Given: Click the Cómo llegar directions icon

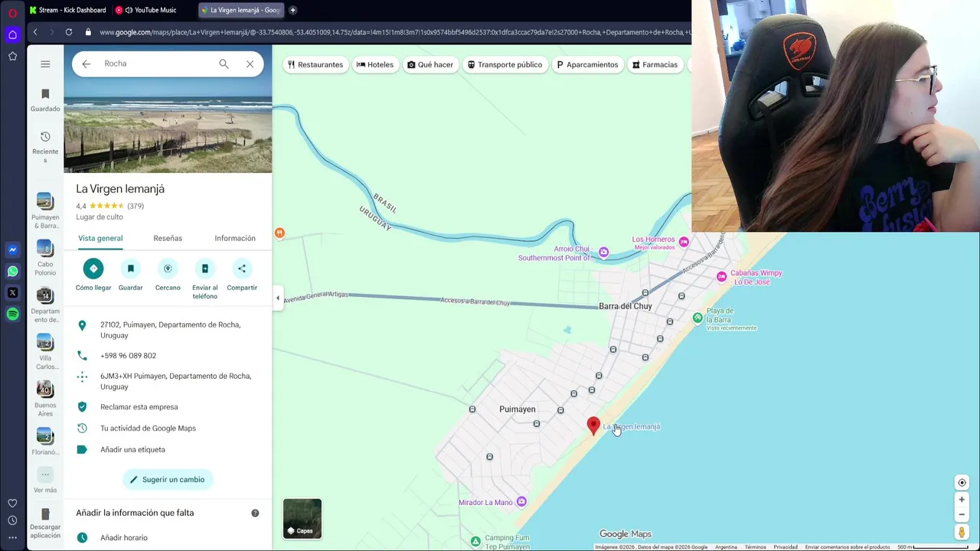Looking at the screenshot, I should pyautogui.click(x=93, y=269).
